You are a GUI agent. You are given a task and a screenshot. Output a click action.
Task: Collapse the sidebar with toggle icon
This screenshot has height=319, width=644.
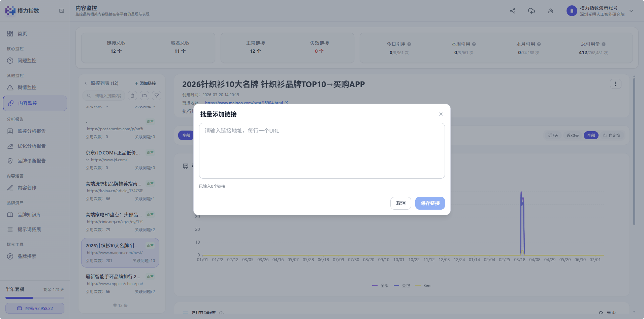[x=62, y=11]
